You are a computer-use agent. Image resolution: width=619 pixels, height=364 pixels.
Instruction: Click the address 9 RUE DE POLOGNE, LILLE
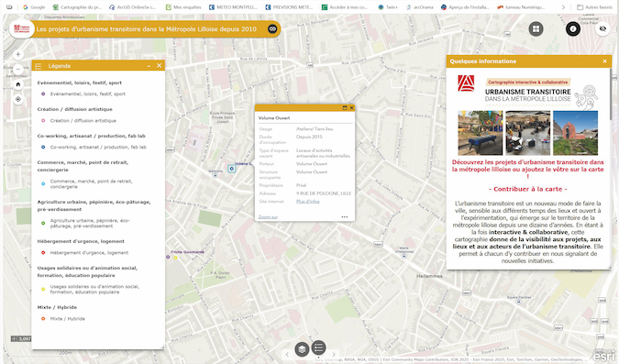click(x=324, y=193)
